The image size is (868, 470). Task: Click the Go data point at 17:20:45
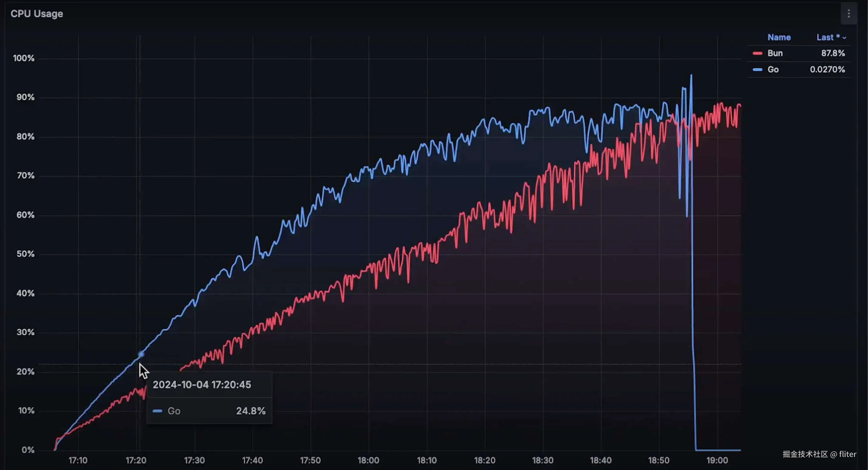pos(141,354)
